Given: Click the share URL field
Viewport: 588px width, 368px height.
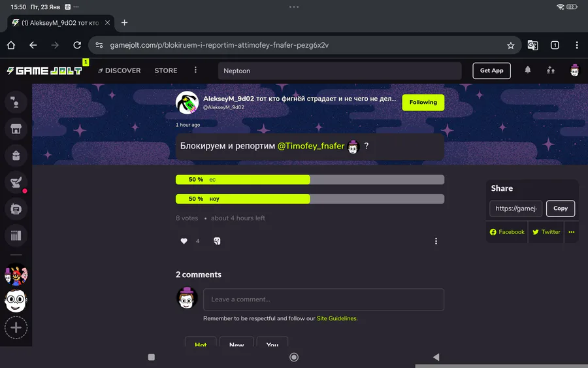Looking at the screenshot, I should 515,209.
